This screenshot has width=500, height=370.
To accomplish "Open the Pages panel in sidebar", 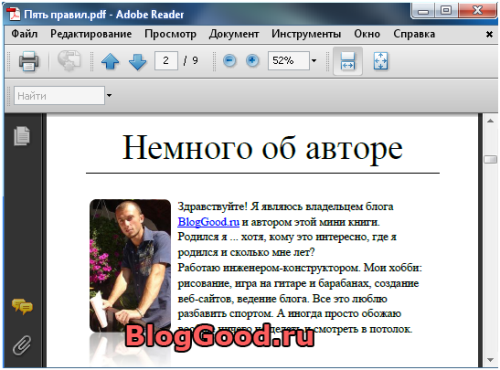I will click(x=22, y=136).
